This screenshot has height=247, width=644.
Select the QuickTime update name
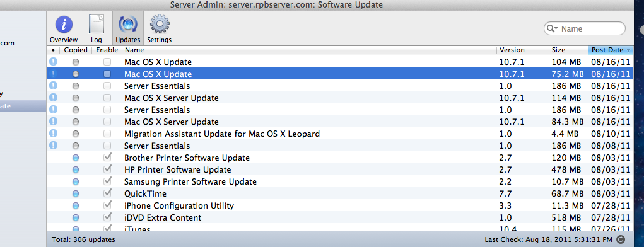pos(146,193)
